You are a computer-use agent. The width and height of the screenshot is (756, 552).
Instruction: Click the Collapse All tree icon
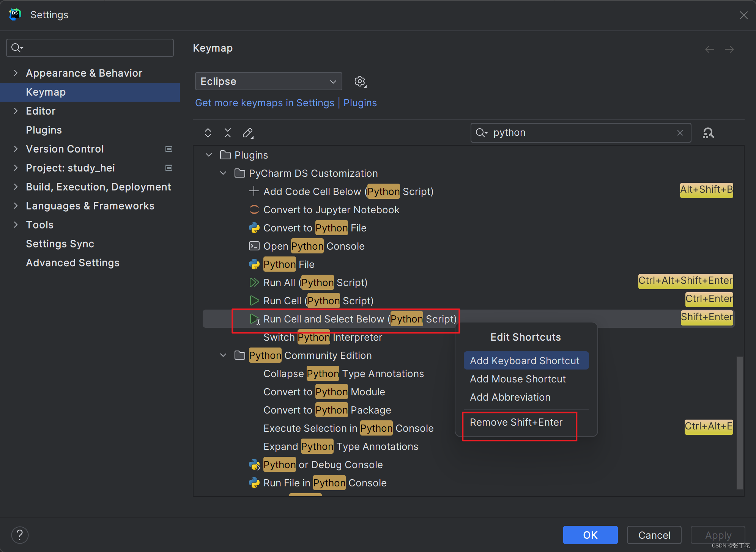pyautogui.click(x=228, y=133)
